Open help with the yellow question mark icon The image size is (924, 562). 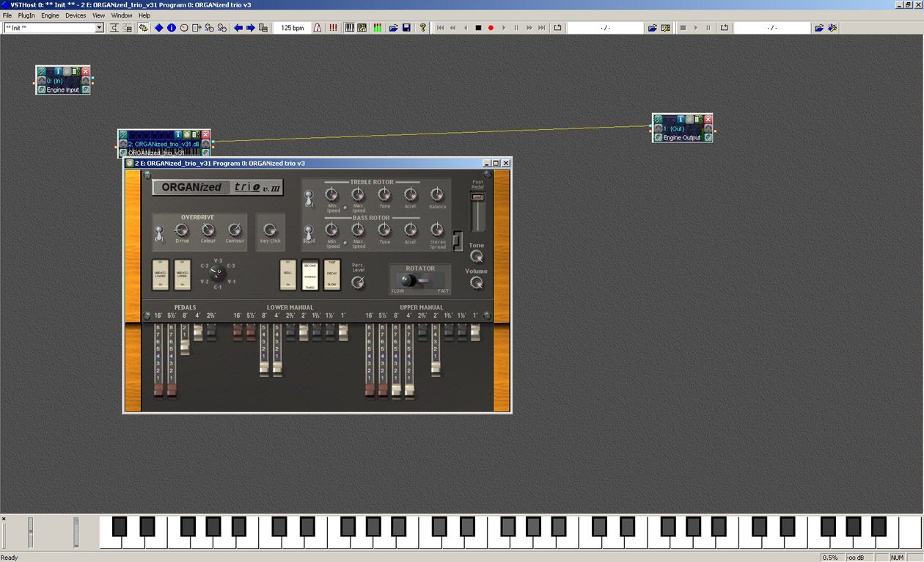(x=422, y=28)
